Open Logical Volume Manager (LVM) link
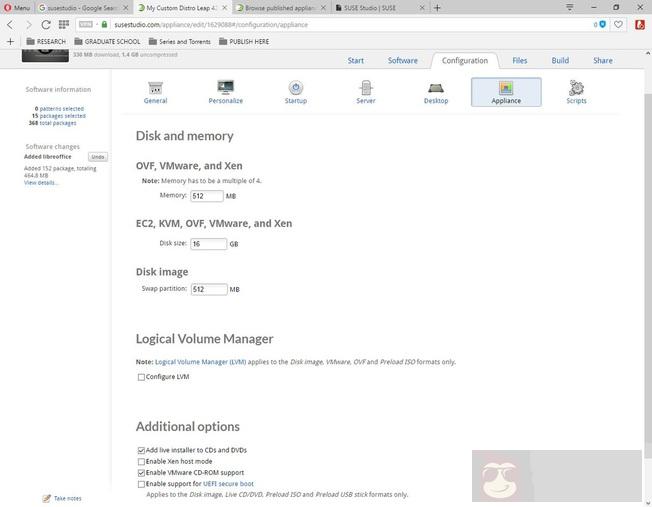The width and height of the screenshot is (652, 507). [200, 362]
